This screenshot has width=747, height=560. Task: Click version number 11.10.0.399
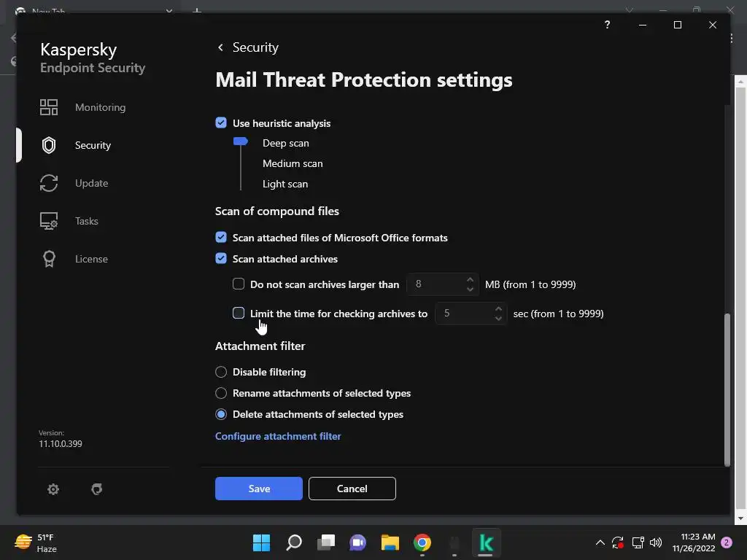(x=61, y=444)
